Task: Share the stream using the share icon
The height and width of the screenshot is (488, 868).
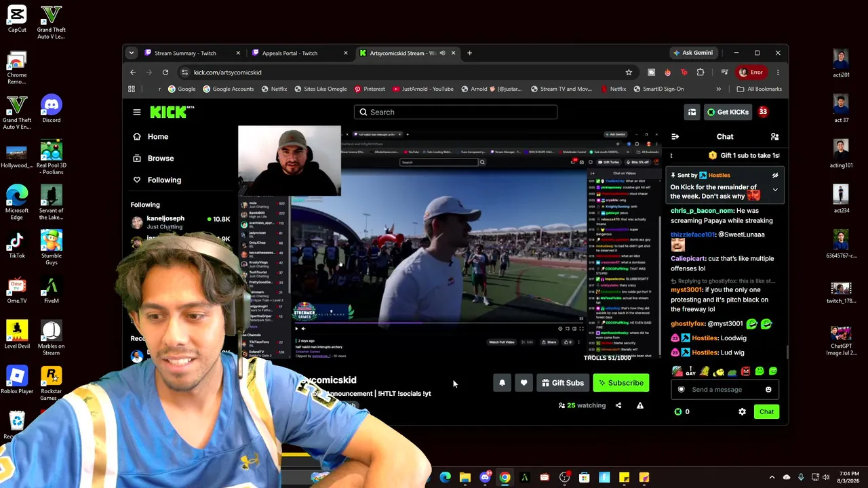Action: (x=618, y=405)
